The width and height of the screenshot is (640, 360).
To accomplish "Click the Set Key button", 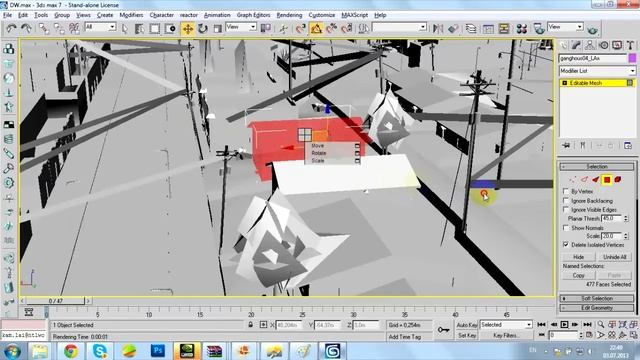I will click(467, 336).
